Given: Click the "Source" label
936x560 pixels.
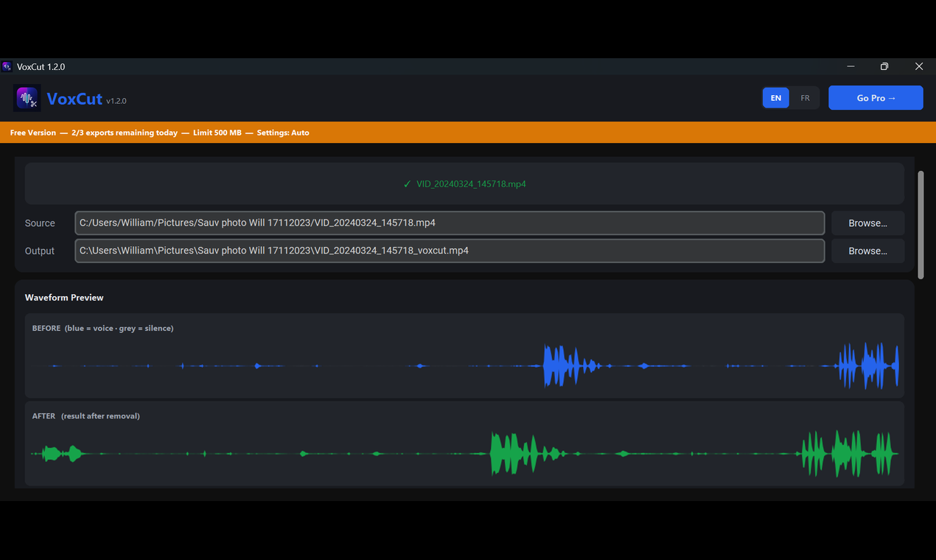Looking at the screenshot, I should click(x=40, y=223).
